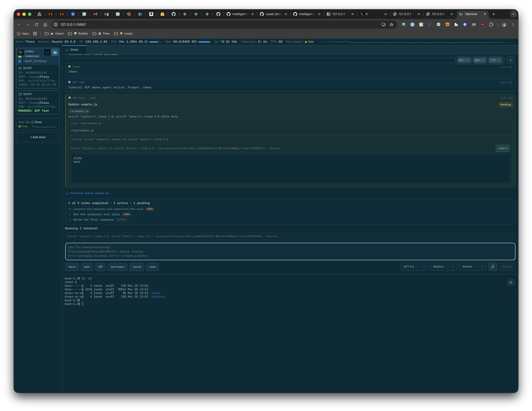This screenshot has height=411, width=532.
Task: Expand the Default mode dropdown
Action: pos(473,267)
